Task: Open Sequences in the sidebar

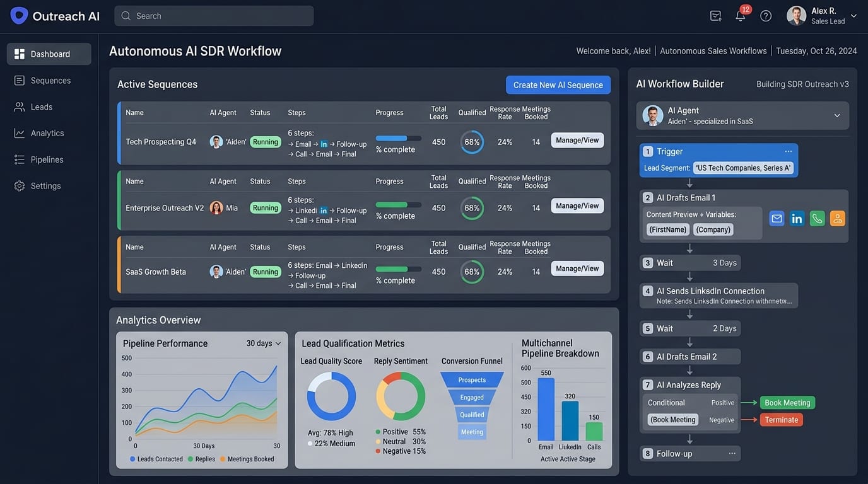Action: click(49, 81)
